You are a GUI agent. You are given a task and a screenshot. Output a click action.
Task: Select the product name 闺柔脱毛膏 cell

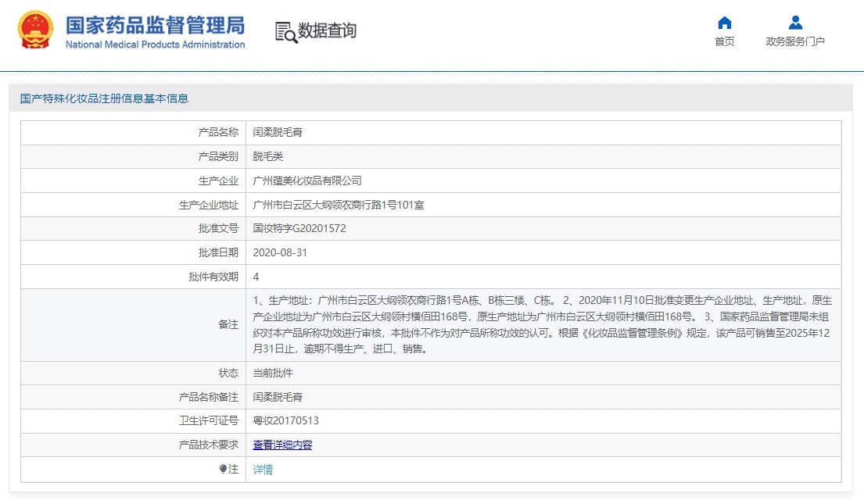[x=278, y=132]
